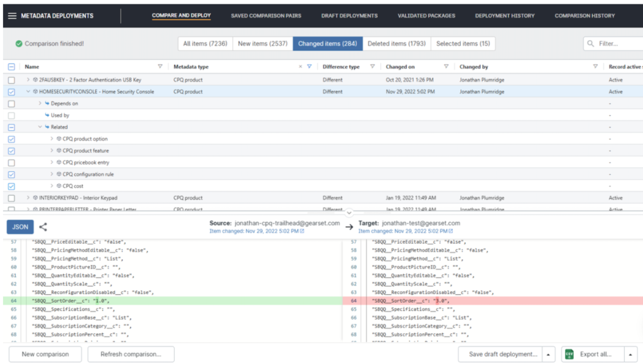Toggle the select-all header checkbox
643x364 pixels.
click(11, 67)
